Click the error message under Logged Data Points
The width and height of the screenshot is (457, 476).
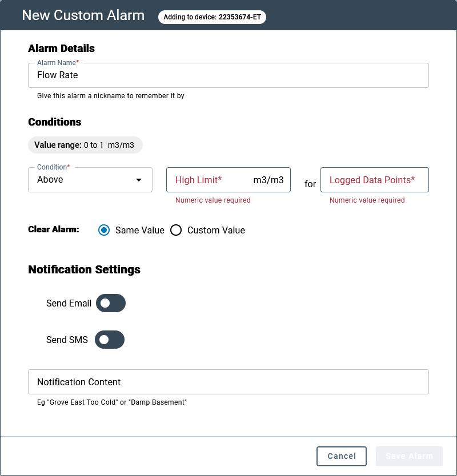pyautogui.click(x=367, y=200)
